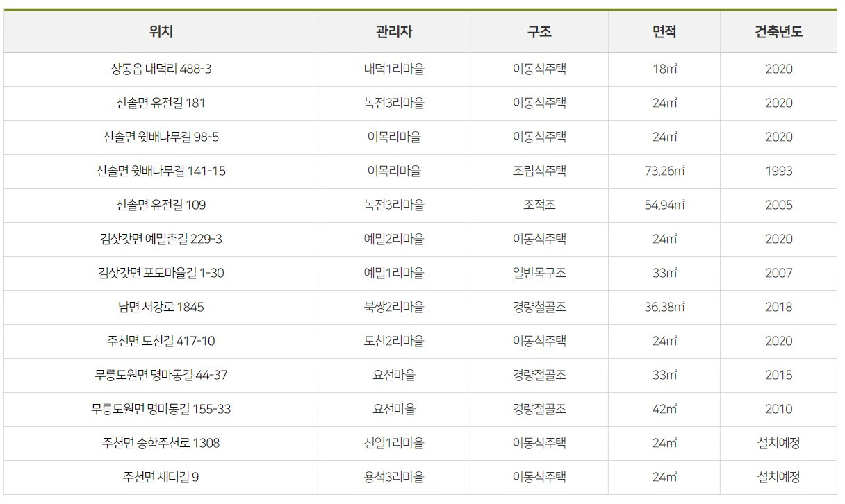Viewport: 845px width, 504px height.
Task: Click the 김삿갓면 포도마을길 1-30 link
Action: (x=161, y=273)
